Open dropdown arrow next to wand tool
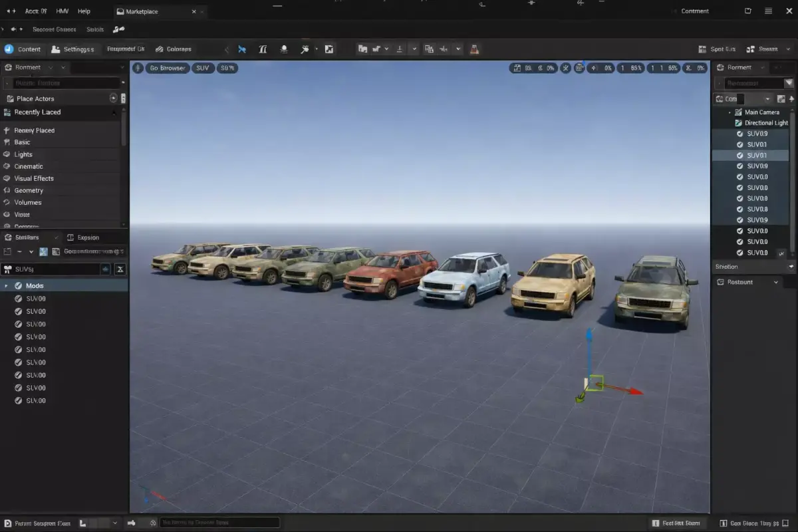 (x=317, y=49)
